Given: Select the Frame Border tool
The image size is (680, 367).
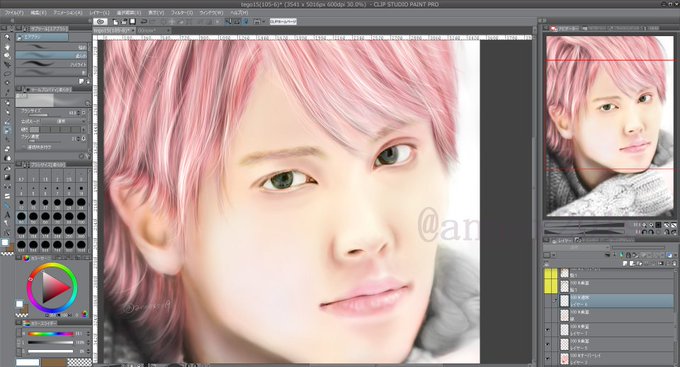Looking at the screenshot, I should click(x=7, y=197).
